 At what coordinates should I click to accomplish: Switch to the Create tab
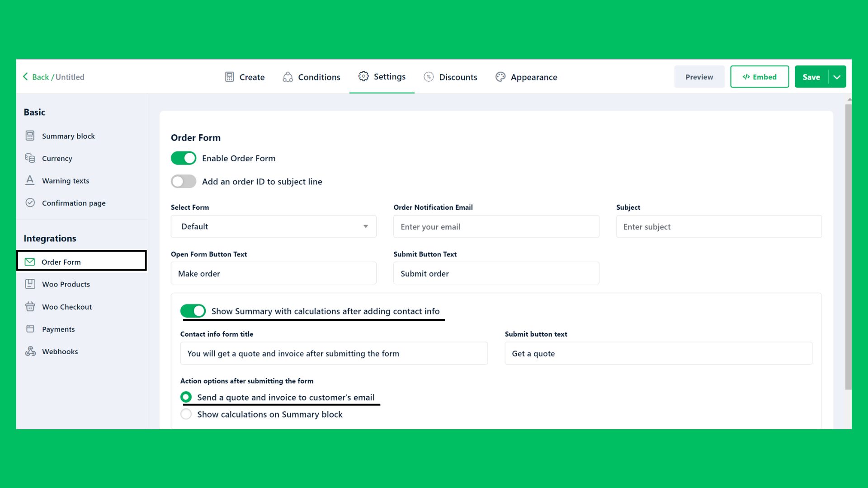pyautogui.click(x=245, y=77)
